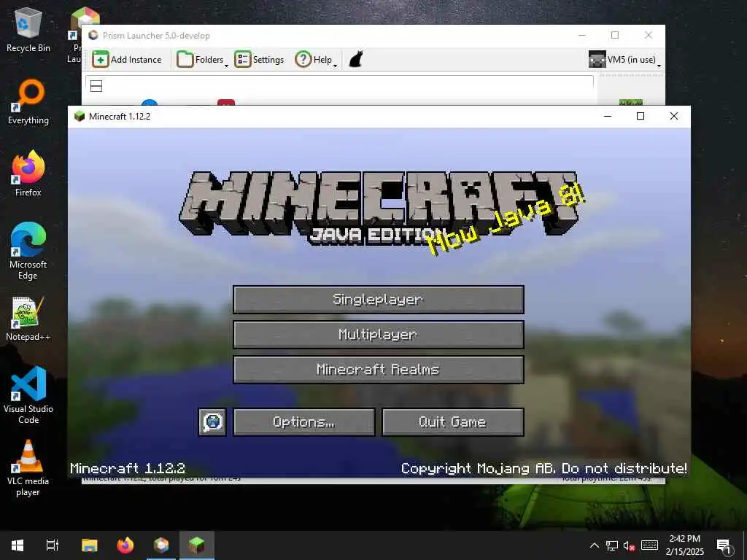Click Add Instance in Prism Launcher
The width and height of the screenshot is (747, 560).
pyautogui.click(x=127, y=60)
